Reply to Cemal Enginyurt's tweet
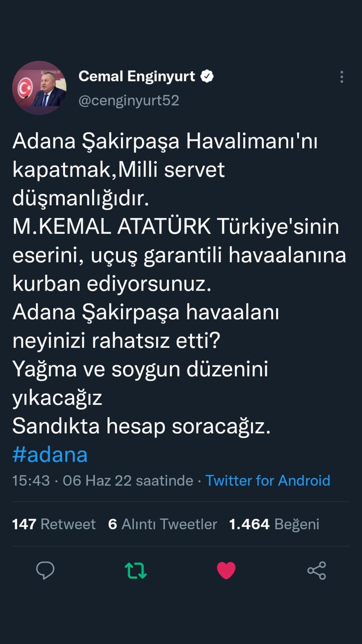Image resolution: width=362 pixels, height=644 pixels. click(x=45, y=570)
